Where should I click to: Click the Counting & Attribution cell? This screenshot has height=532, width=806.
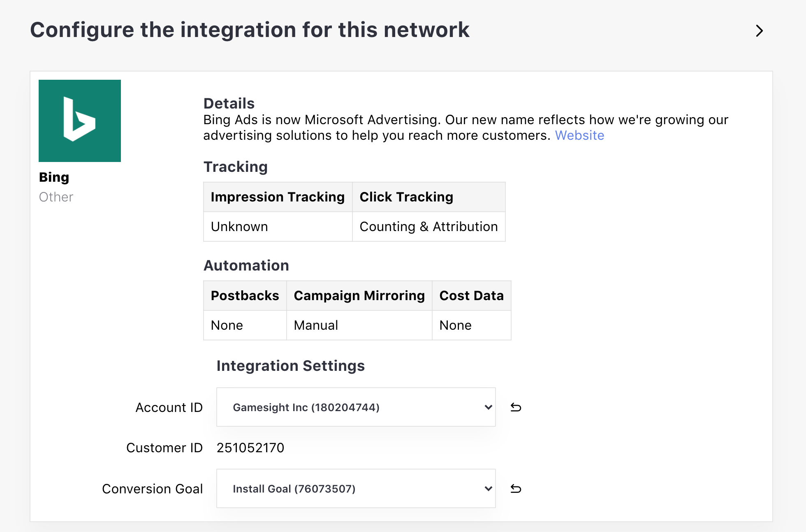tap(429, 227)
